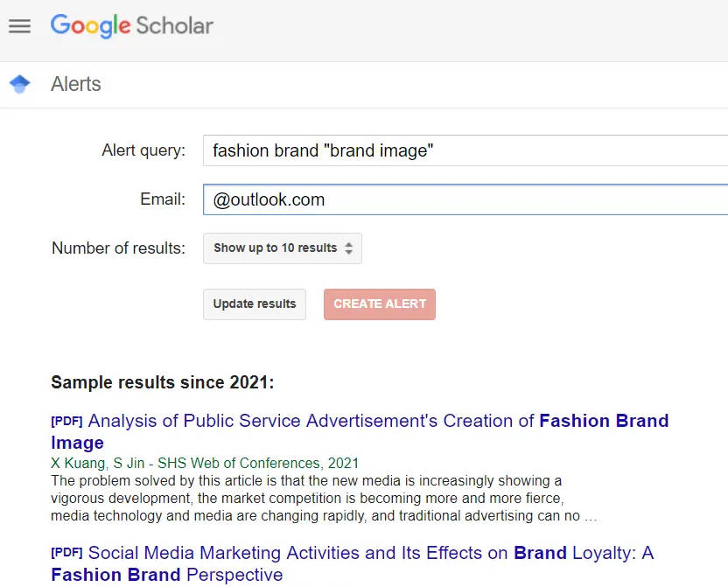The image size is (728, 587).
Task: Open Social Media Marketing Activities Brand Loyalty article
Action: (x=353, y=563)
